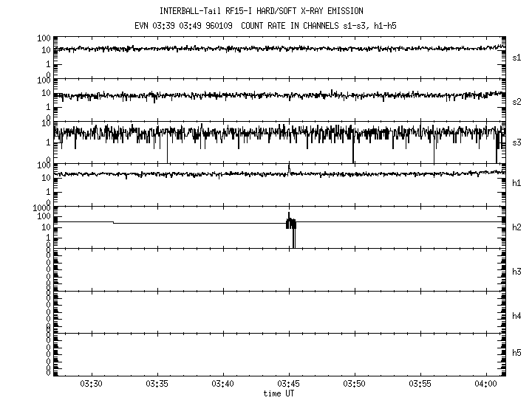Select the h5 channel label

[516, 354]
